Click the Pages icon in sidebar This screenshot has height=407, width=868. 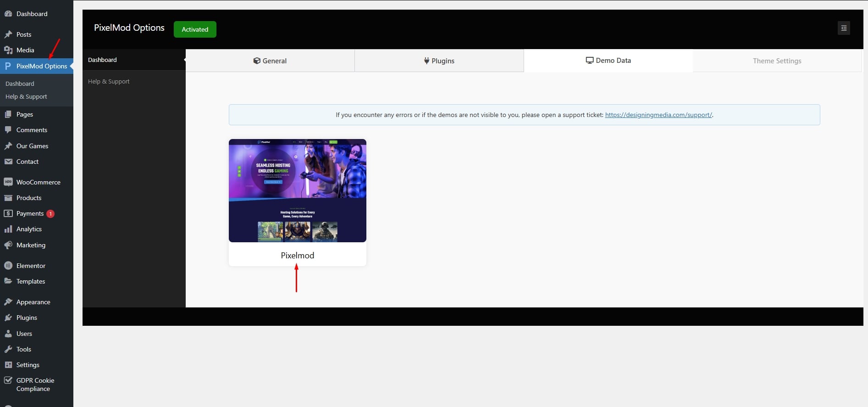click(x=8, y=114)
